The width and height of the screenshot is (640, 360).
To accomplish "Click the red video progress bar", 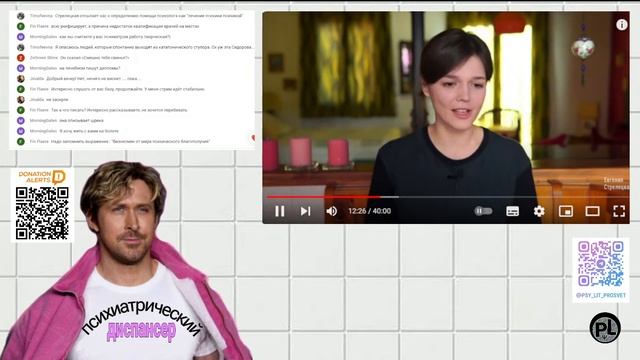I will coord(323,197).
